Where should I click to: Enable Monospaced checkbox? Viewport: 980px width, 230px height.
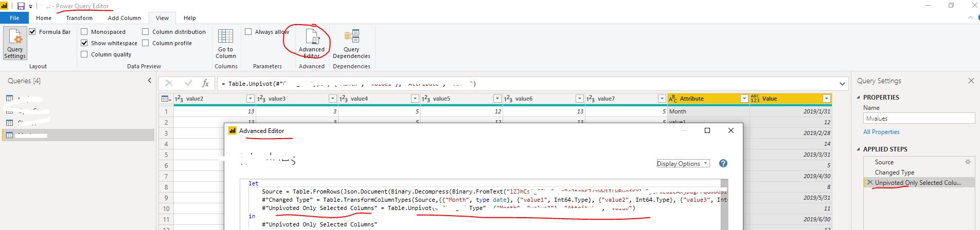(84, 32)
